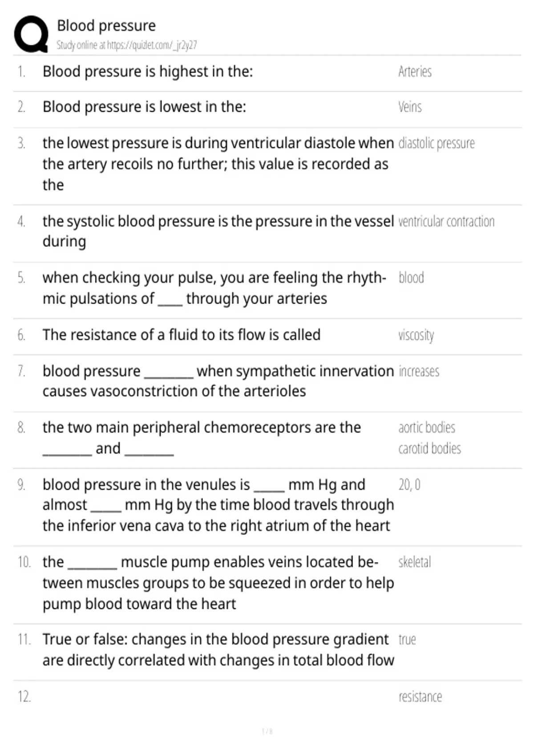Click the answer viscosity
Screen dimensions: 534x756
click(416, 335)
